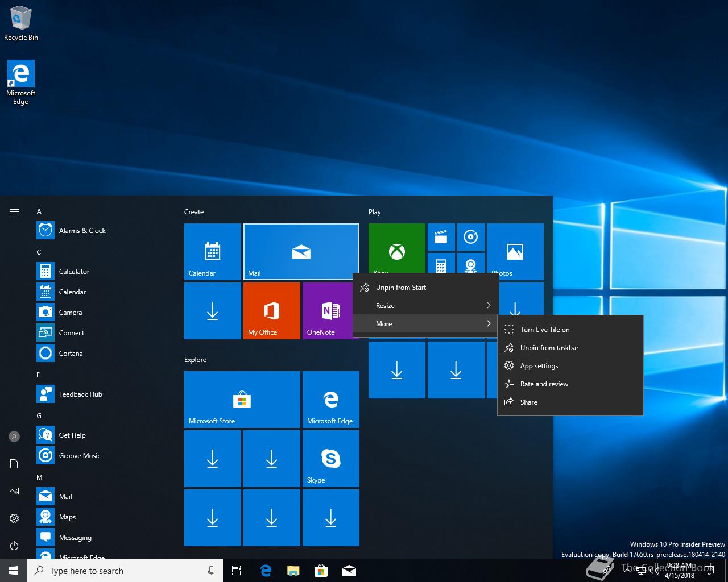Open the Groove Music small tile

tap(471, 237)
